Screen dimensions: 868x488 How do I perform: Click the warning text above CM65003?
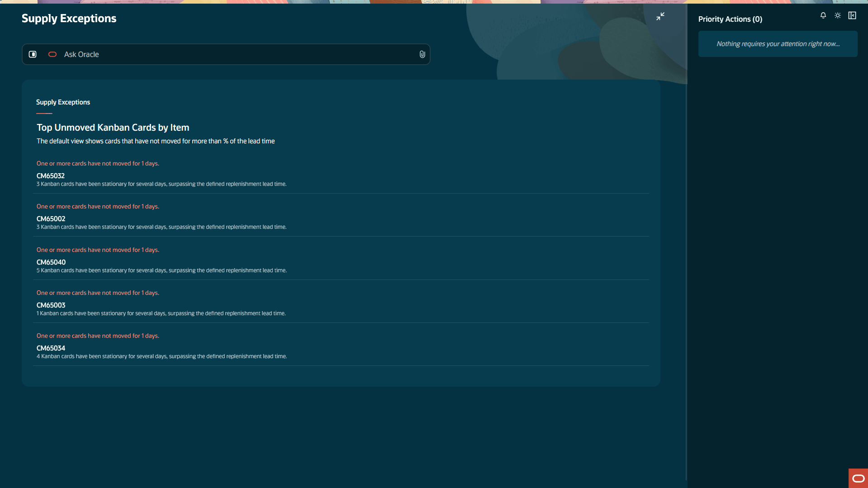pyautogui.click(x=98, y=293)
